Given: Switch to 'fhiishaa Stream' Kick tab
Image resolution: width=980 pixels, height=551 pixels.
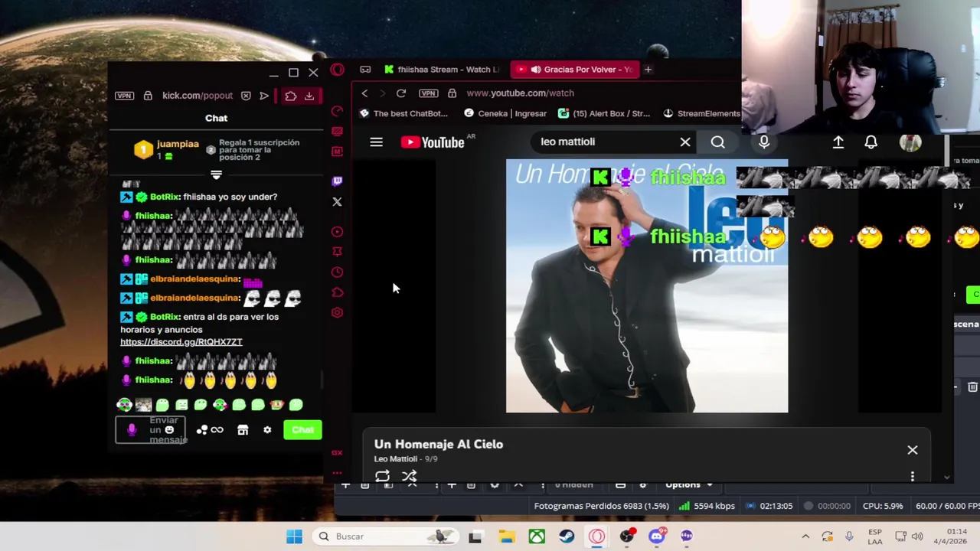Looking at the screenshot, I should click(442, 70).
